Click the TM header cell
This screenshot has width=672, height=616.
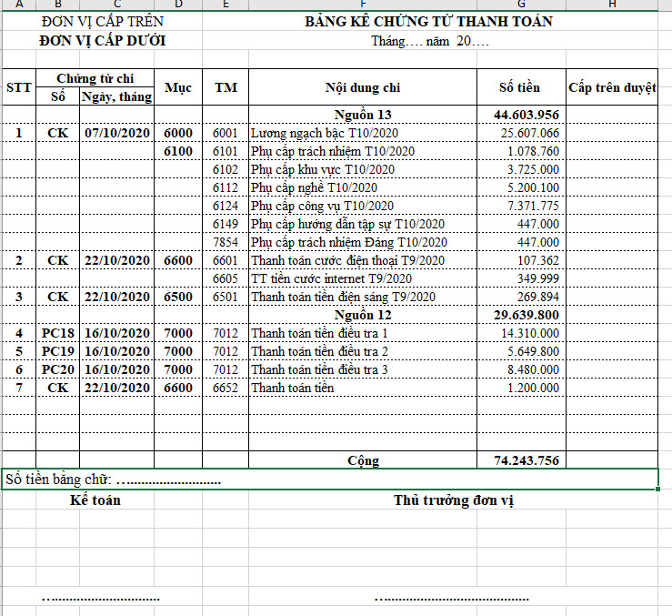tap(226, 87)
